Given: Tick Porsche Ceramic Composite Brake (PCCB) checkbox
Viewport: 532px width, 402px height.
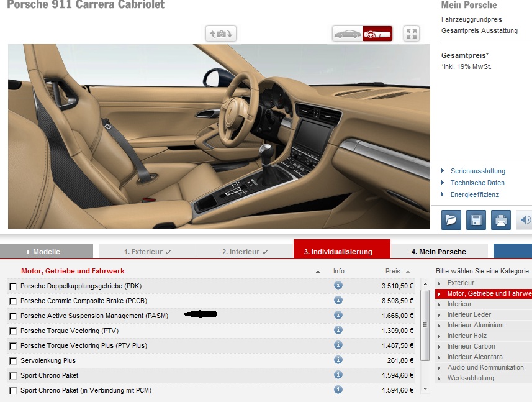Looking at the screenshot, I should (x=13, y=301).
